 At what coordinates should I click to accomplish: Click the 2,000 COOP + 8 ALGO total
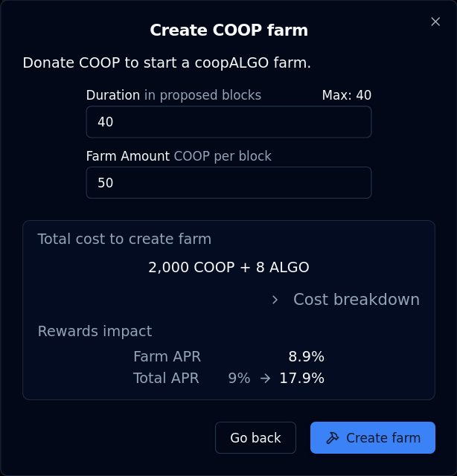[228, 267]
